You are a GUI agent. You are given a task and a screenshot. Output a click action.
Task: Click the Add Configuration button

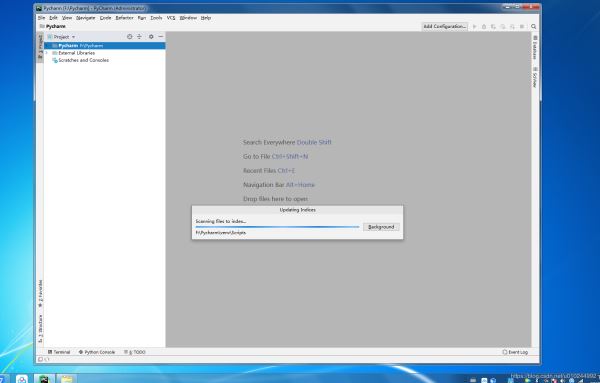point(445,26)
